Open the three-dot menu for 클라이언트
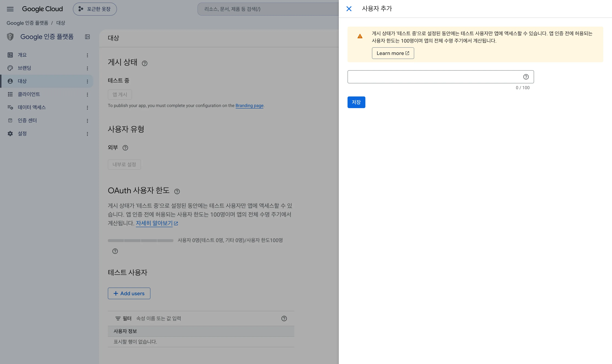The image size is (612, 364). click(87, 94)
